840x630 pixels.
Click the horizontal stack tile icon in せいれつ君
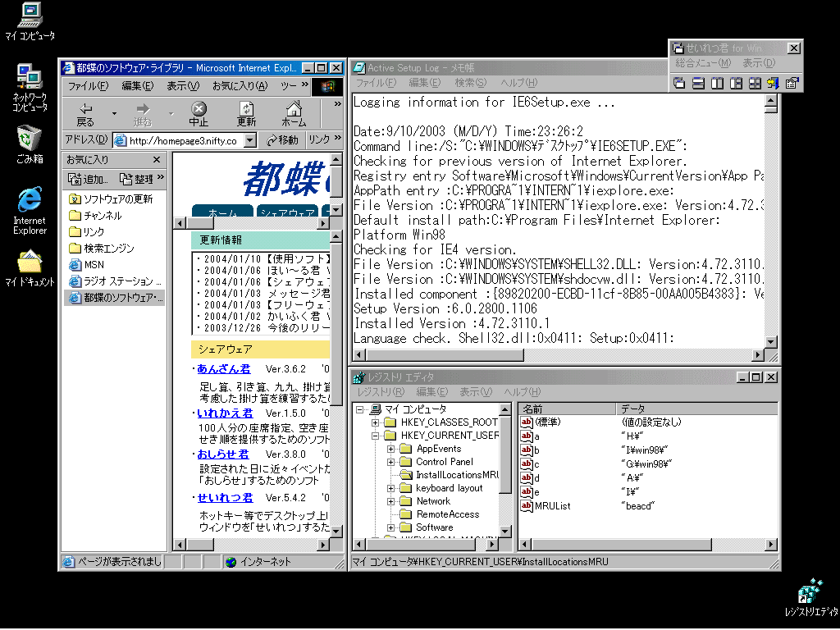point(698,83)
